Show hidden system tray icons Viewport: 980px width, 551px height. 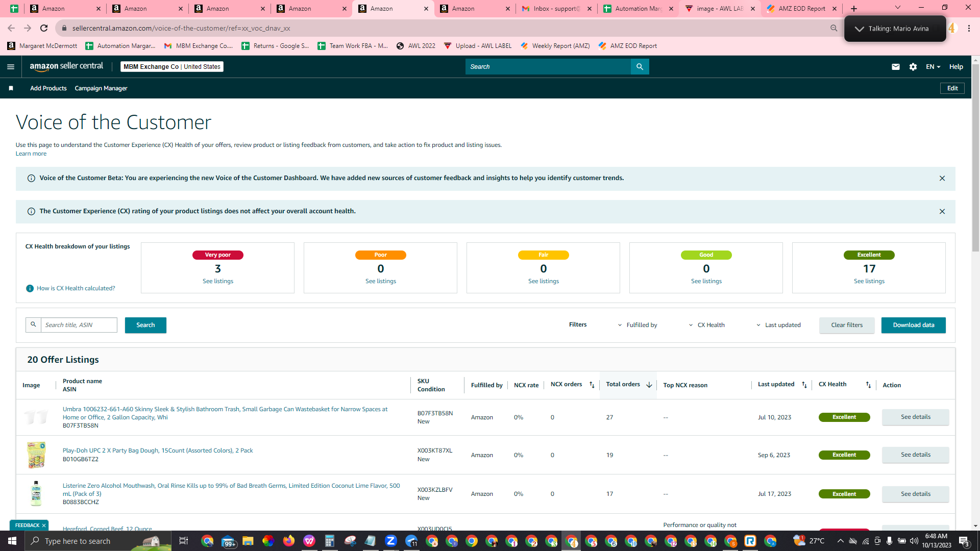pos(841,541)
